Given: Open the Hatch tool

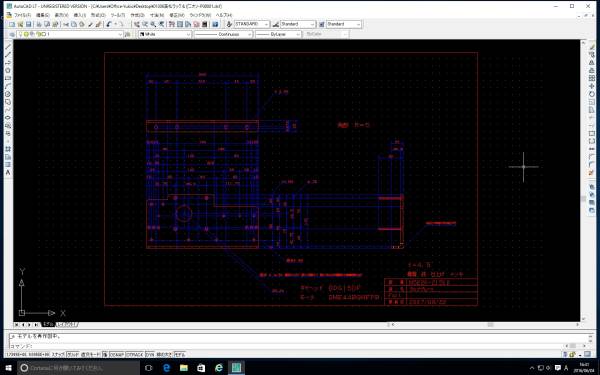Looking at the screenshot, I should [x=8, y=149].
